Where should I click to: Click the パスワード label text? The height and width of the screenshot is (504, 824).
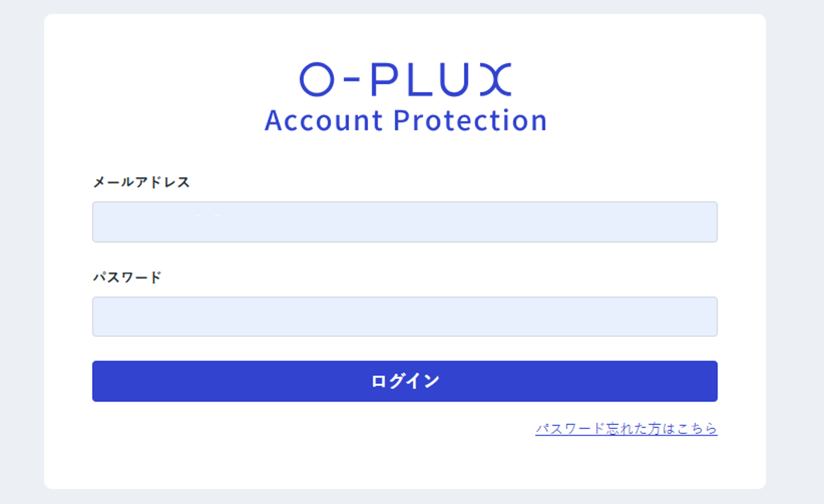point(127,278)
